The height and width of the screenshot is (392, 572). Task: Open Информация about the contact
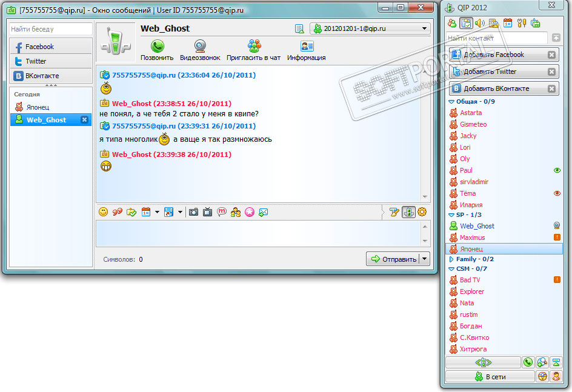pyautogui.click(x=307, y=50)
